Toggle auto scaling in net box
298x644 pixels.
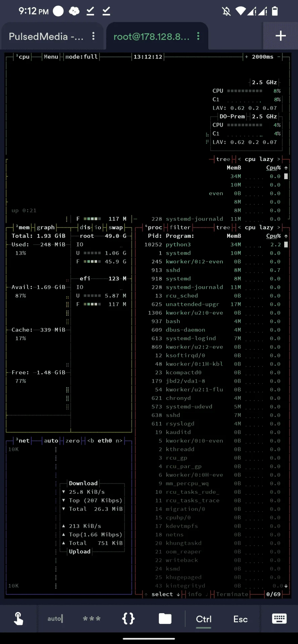(51, 441)
